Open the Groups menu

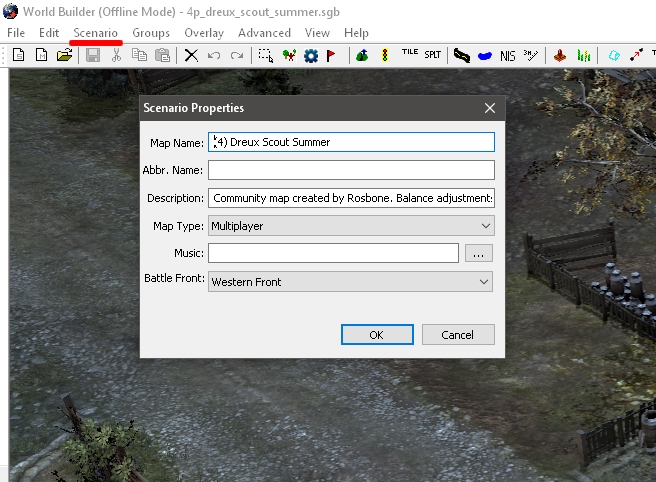coord(151,33)
